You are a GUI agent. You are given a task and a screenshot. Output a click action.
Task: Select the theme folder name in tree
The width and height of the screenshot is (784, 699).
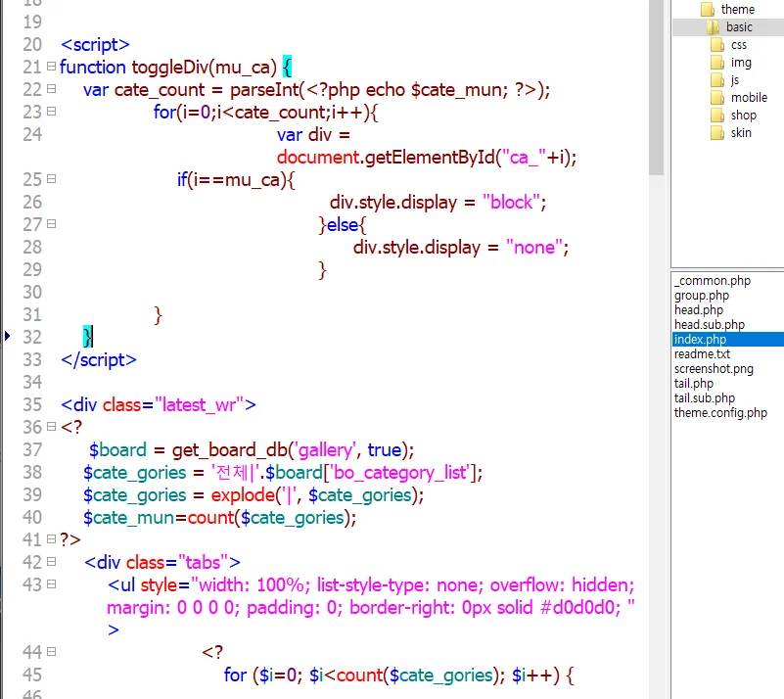click(x=737, y=9)
